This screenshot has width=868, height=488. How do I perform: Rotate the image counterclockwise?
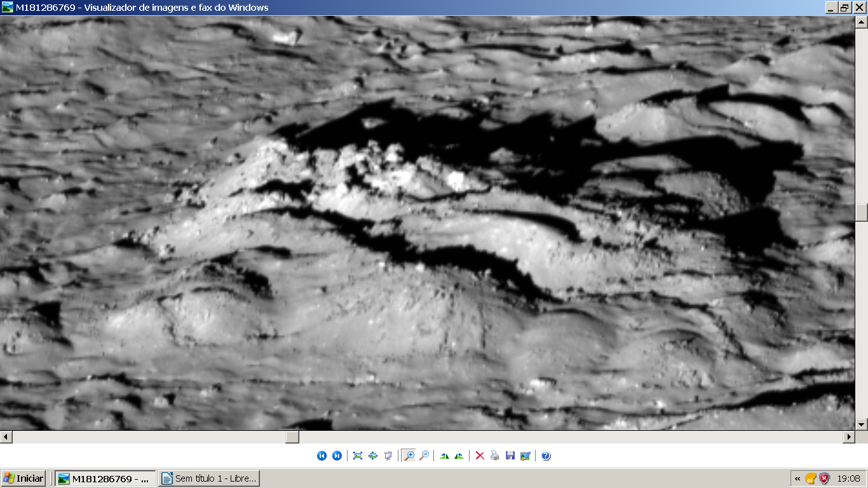459,456
